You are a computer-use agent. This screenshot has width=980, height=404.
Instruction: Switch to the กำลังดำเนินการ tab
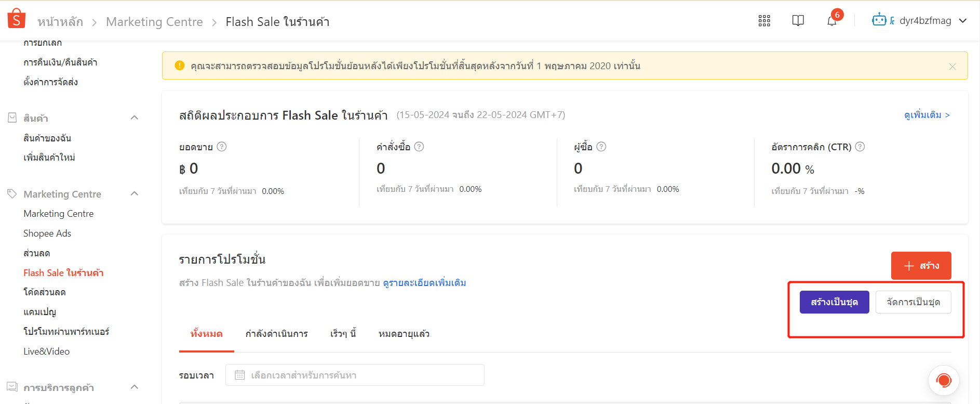click(276, 334)
